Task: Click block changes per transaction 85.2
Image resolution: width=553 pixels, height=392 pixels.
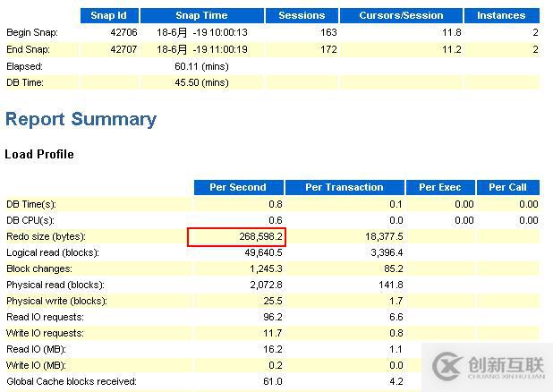Action: 393,268
